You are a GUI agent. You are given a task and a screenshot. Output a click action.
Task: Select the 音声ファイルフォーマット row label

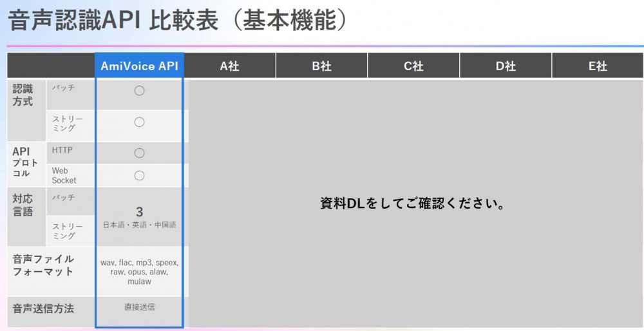(43, 265)
